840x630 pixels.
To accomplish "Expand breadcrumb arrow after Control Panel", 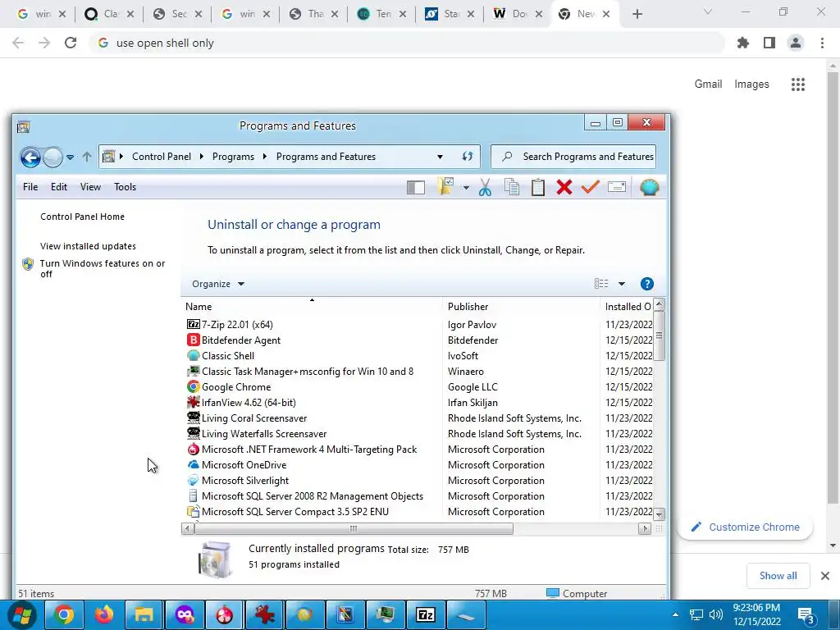I will (202, 157).
